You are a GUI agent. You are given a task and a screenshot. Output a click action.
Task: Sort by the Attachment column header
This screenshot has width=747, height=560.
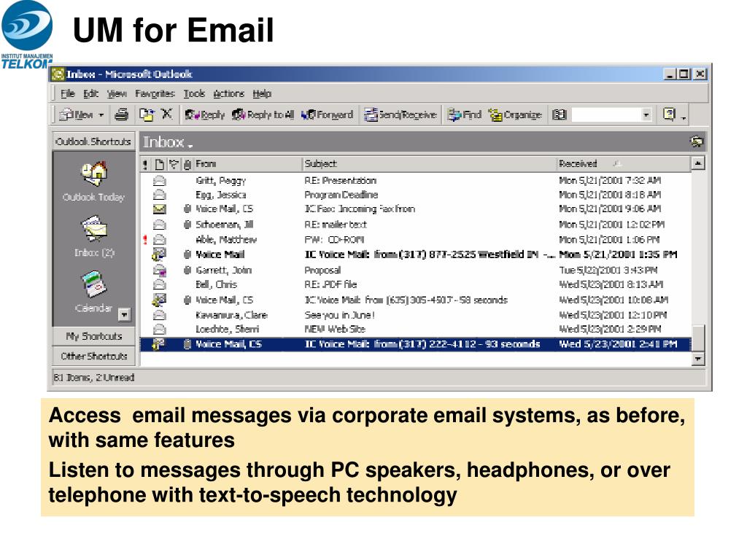[187, 165]
